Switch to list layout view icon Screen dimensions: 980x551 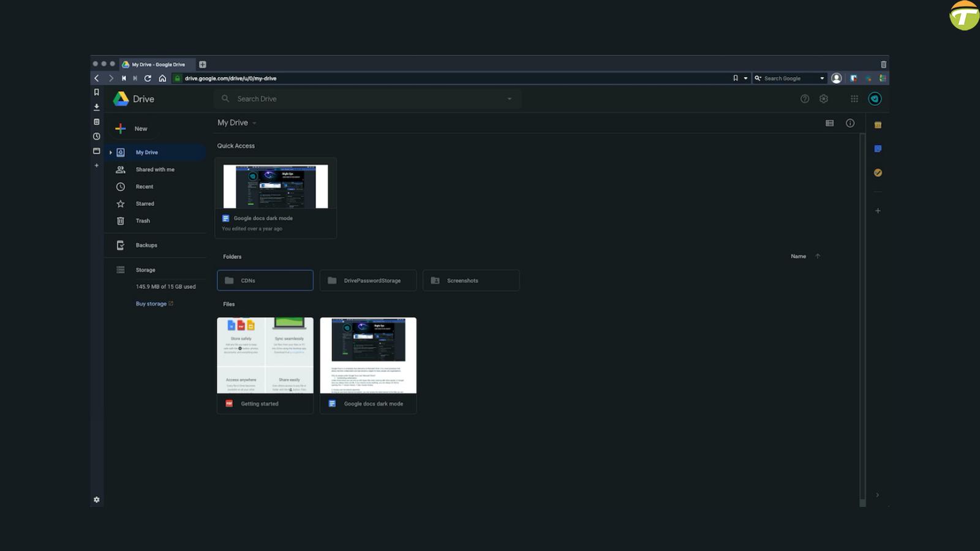pyautogui.click(x=829, y=123)
